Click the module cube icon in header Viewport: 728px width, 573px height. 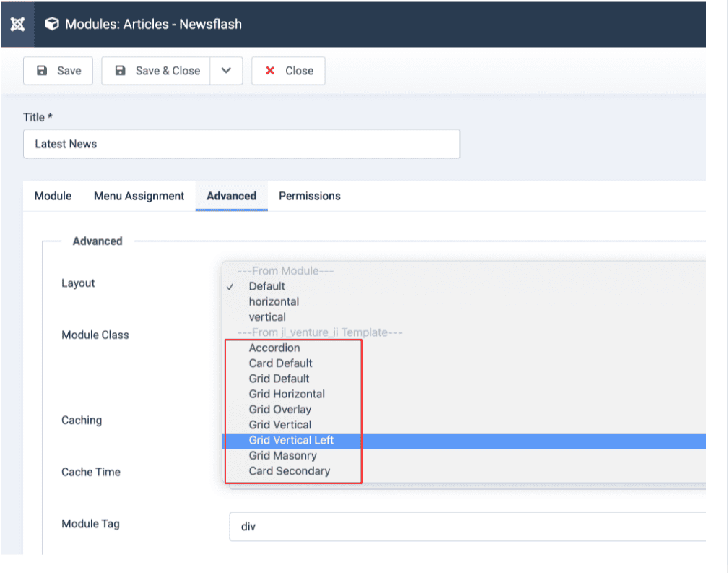pyautogui.click(x=52, y=24)
